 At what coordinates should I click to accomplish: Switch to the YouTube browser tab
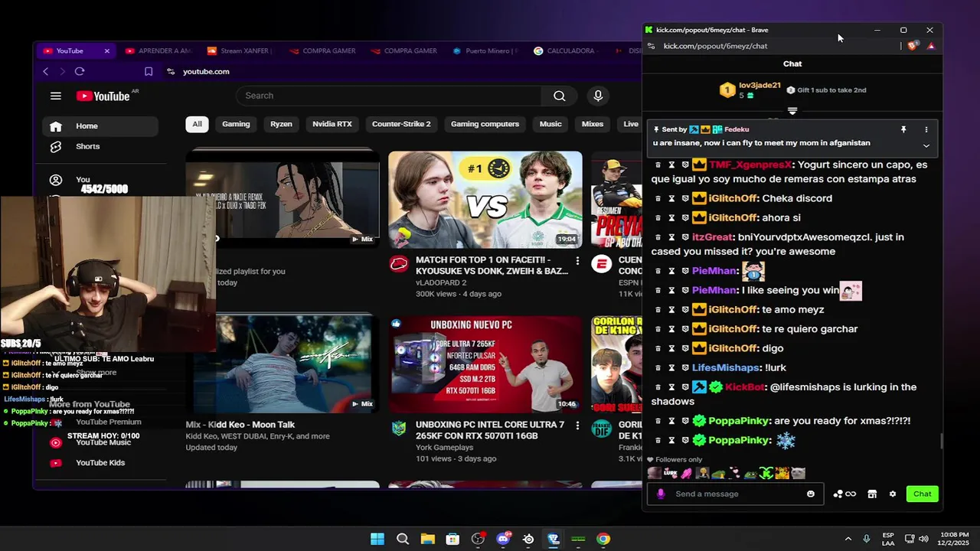[77, 51]
